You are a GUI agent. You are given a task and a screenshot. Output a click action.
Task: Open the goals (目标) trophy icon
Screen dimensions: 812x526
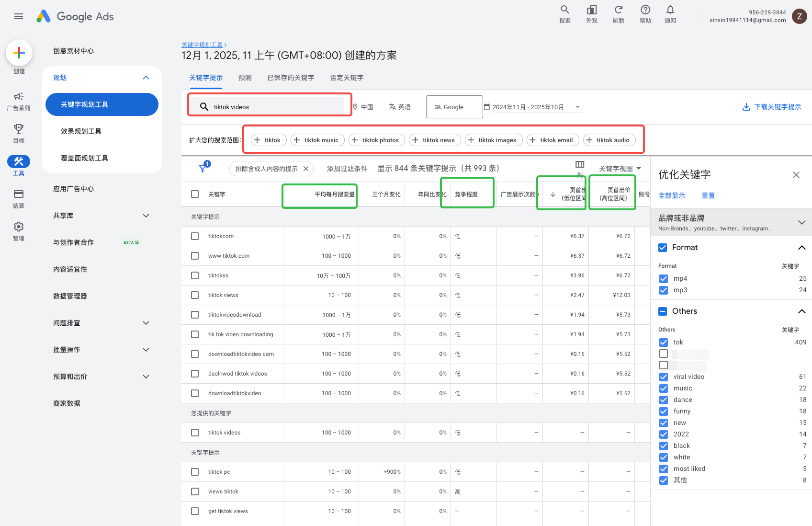(x=19, y=129)
